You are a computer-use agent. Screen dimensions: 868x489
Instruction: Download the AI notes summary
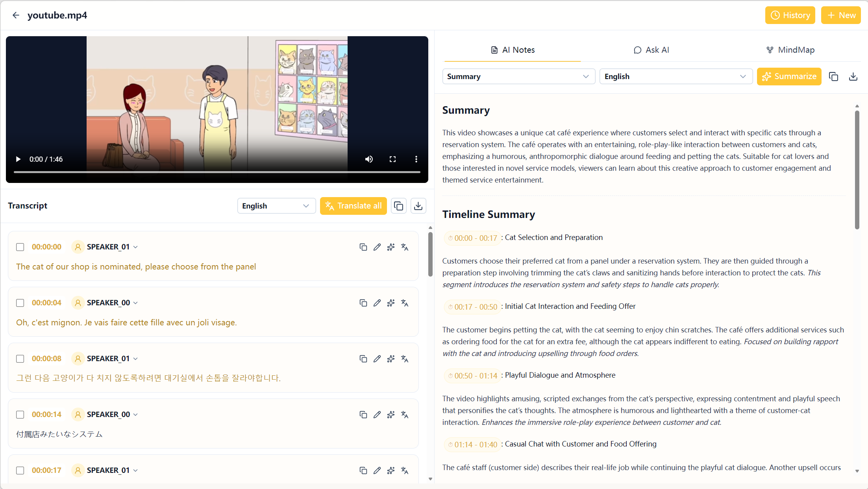853,76
